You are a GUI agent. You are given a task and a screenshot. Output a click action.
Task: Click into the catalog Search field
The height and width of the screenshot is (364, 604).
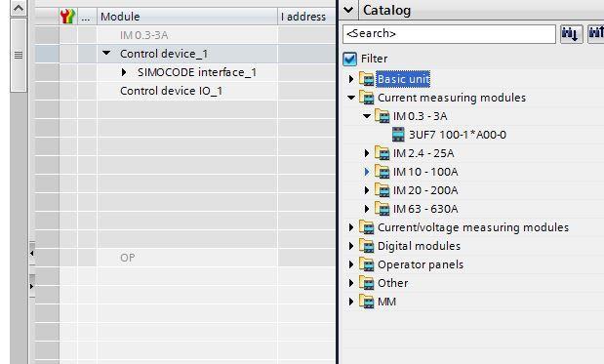[x=449, y=34]
